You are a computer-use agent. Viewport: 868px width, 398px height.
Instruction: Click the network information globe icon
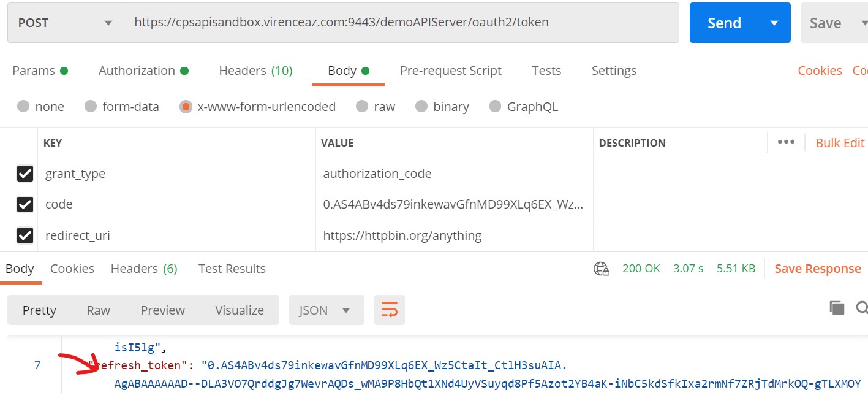click(601, 268)
